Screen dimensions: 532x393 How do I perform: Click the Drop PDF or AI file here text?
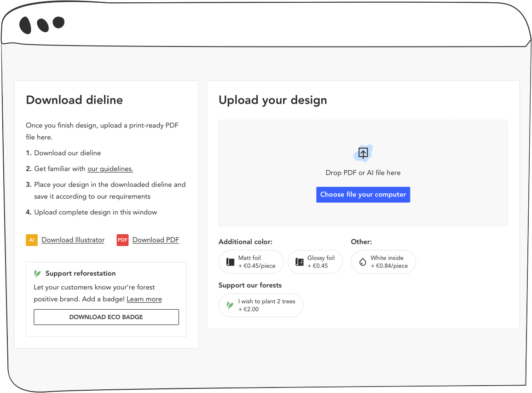pyautogui.click(x=363, y=173)
